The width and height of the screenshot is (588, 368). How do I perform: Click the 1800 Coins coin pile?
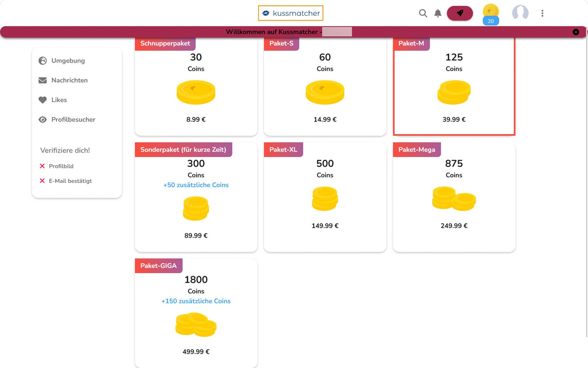196,325
